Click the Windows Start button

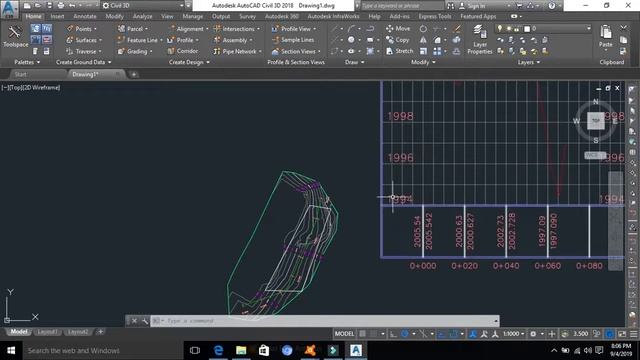(x=11, y=350)
